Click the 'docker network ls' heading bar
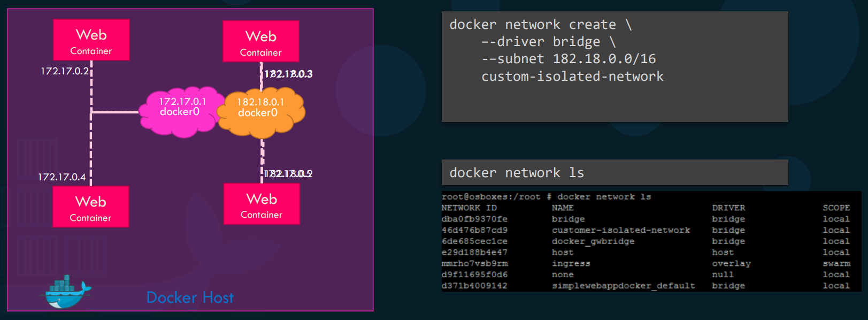This screenshot has width=868, height=320. click(615, 172)
